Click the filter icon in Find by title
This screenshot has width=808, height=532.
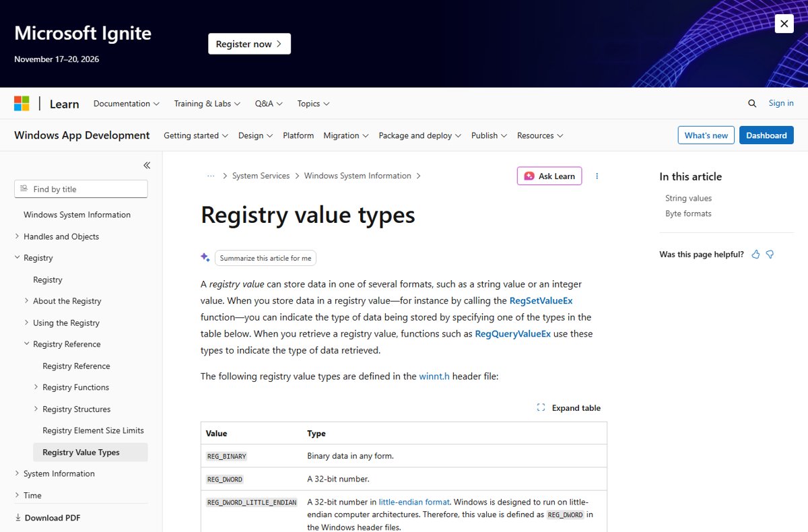click(x=24, y=189)
